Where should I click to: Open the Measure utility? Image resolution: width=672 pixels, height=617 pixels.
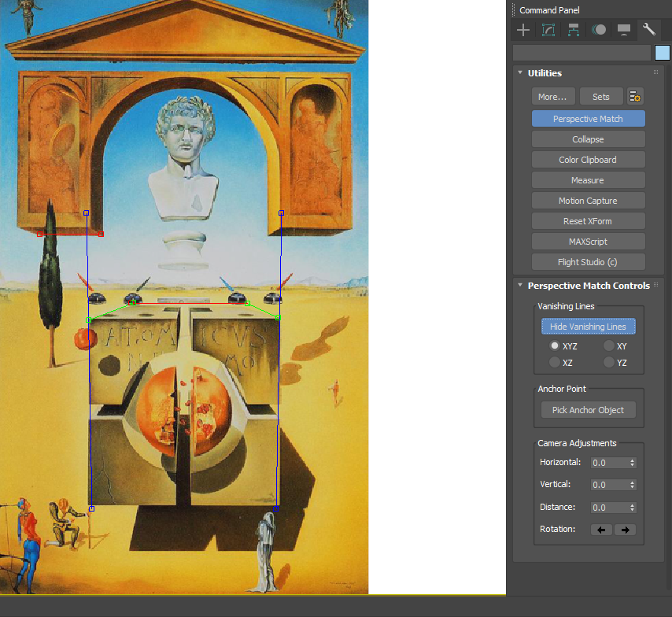(588, 180)
